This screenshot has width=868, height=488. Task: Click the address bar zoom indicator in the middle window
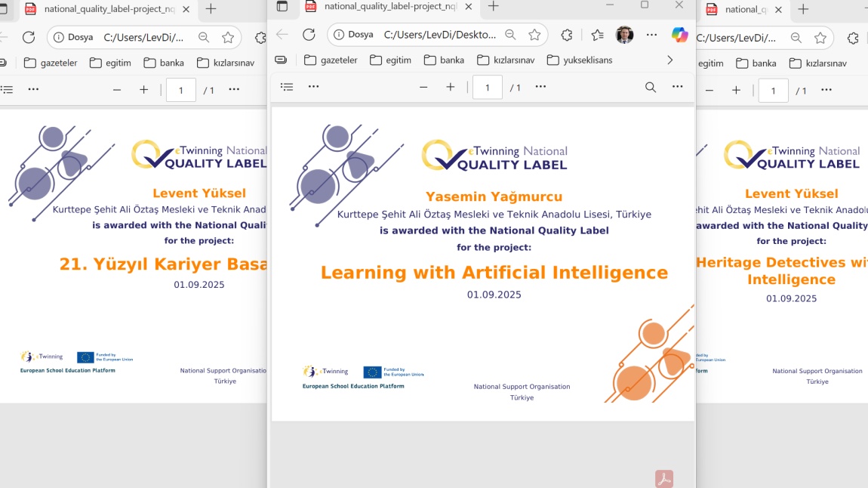tap(510, 35)
